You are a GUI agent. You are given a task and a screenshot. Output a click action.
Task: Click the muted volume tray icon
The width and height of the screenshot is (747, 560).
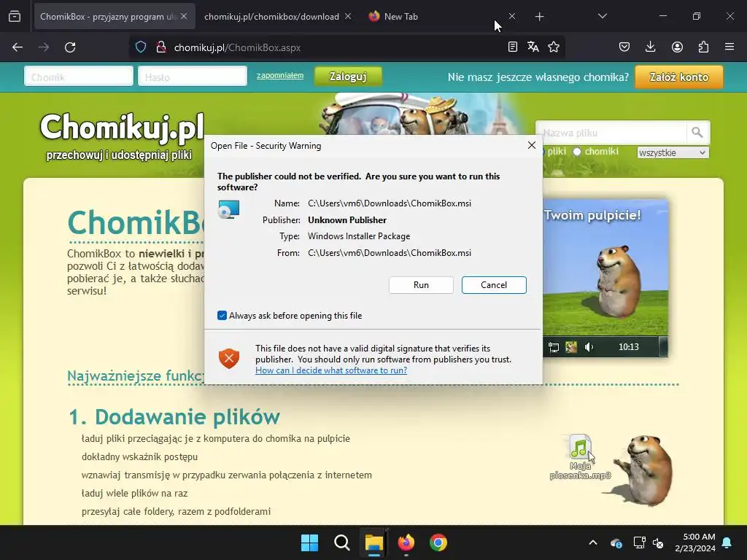tap(658, 542)
